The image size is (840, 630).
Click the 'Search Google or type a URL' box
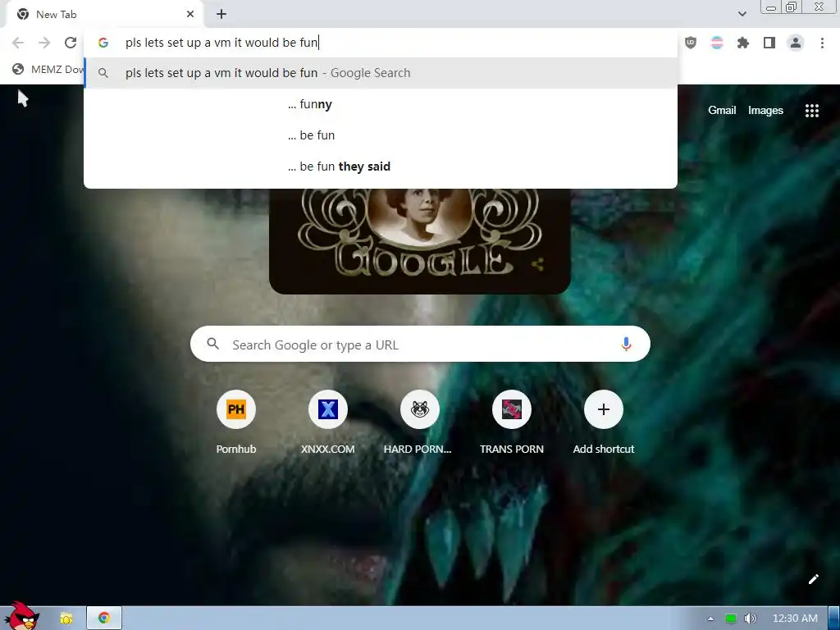(420, 344)
